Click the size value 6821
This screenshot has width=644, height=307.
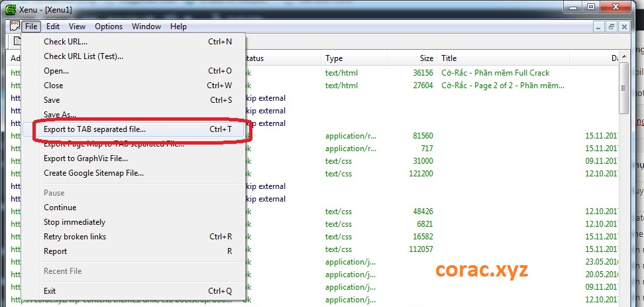(425, 224)
